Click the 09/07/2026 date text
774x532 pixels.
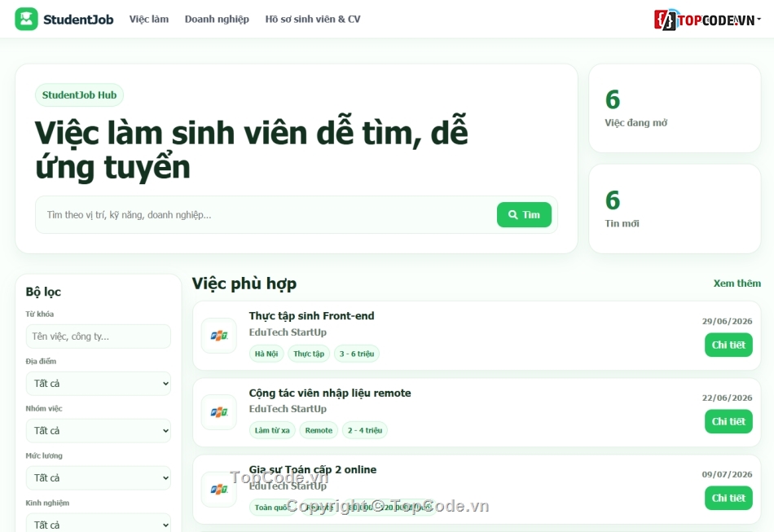[727, 474]
